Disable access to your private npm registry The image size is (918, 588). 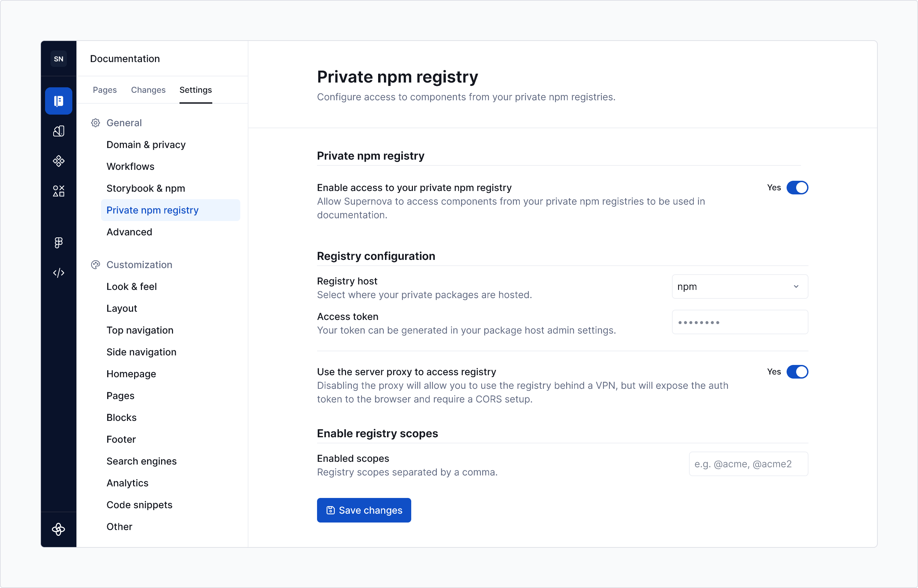tap(797, 188)
